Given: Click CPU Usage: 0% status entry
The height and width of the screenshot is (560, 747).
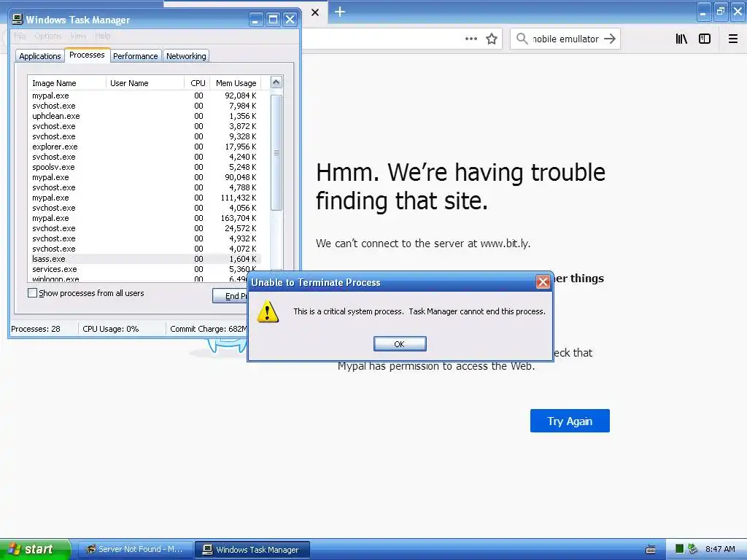Looking at the screenshot, I should point(111,329).
